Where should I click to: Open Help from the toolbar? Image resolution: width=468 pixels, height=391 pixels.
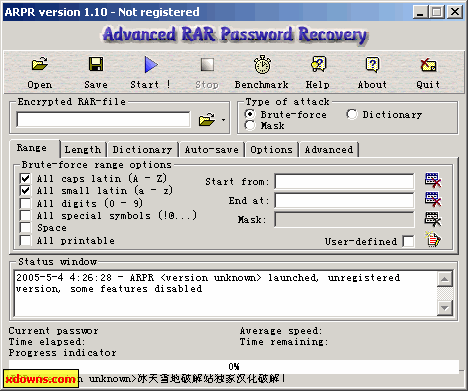(318, 64)
